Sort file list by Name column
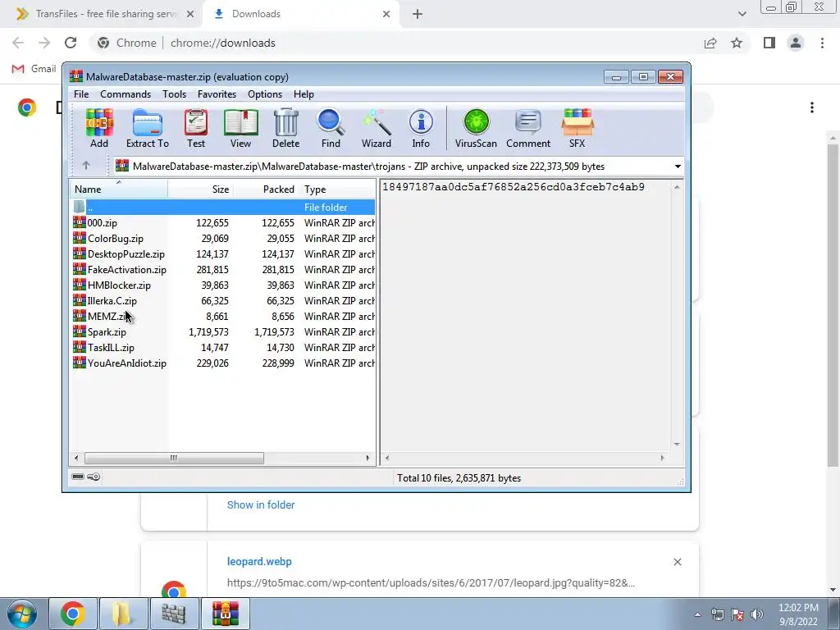 pos(118,189)
